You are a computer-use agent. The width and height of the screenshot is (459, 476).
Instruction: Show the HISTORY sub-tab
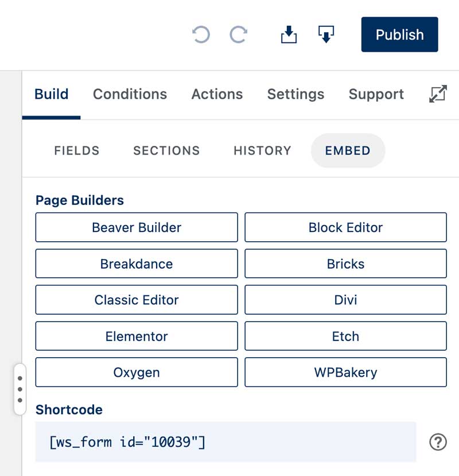(x=262, y=150)
